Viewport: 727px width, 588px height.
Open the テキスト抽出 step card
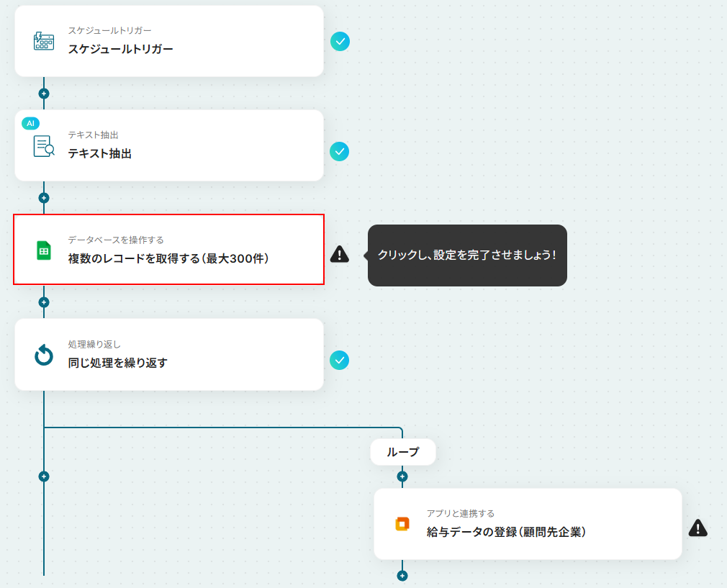pos(169,145)
